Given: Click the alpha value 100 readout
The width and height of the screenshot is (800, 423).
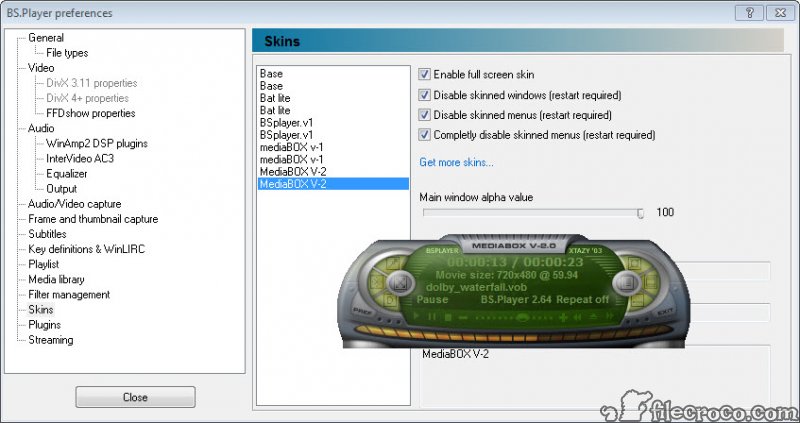Looking at the screenshot, I should click(x=665, y=212).
